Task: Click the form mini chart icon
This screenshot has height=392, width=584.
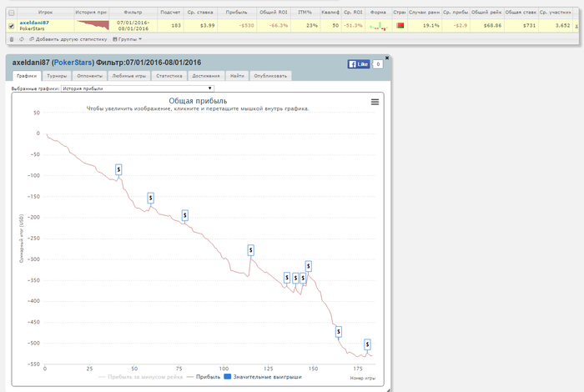Action: click(x=379, y=26)
